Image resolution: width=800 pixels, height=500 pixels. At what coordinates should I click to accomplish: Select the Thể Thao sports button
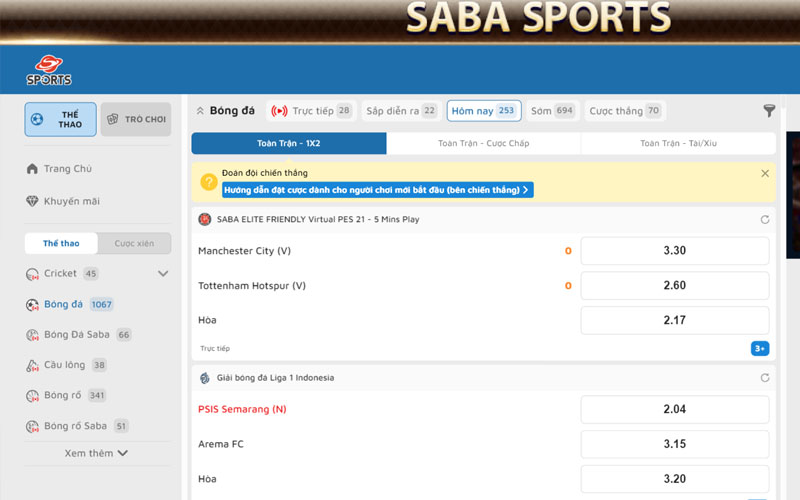tap(60, 119)
